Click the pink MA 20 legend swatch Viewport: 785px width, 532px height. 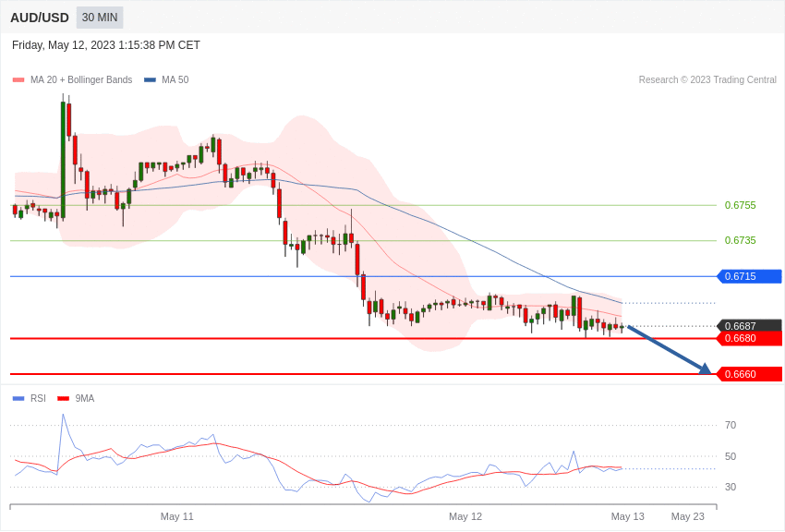(18, 79)
